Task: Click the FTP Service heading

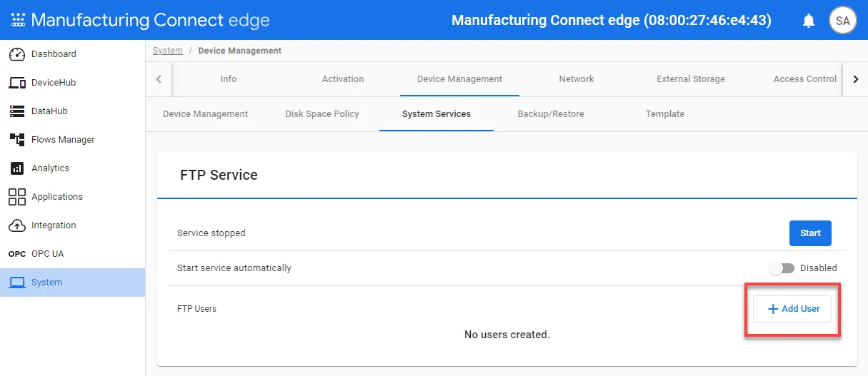Action: point(219,175)
